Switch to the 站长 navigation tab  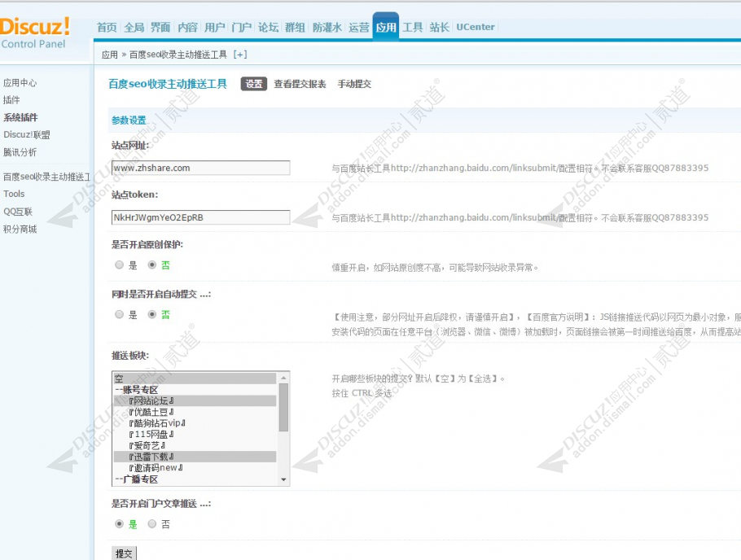(440, 28)
